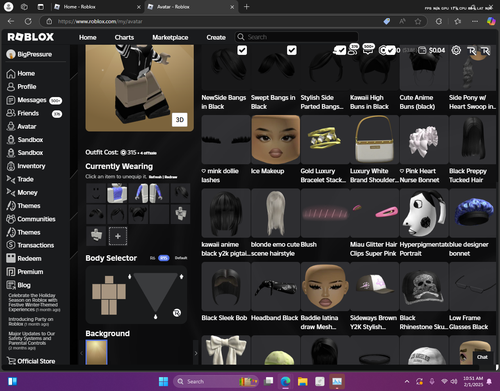This screenshot has width=500, height=391.
Task: Uncheck the Swept Bangs in Black checkbox
Action: 292,50
